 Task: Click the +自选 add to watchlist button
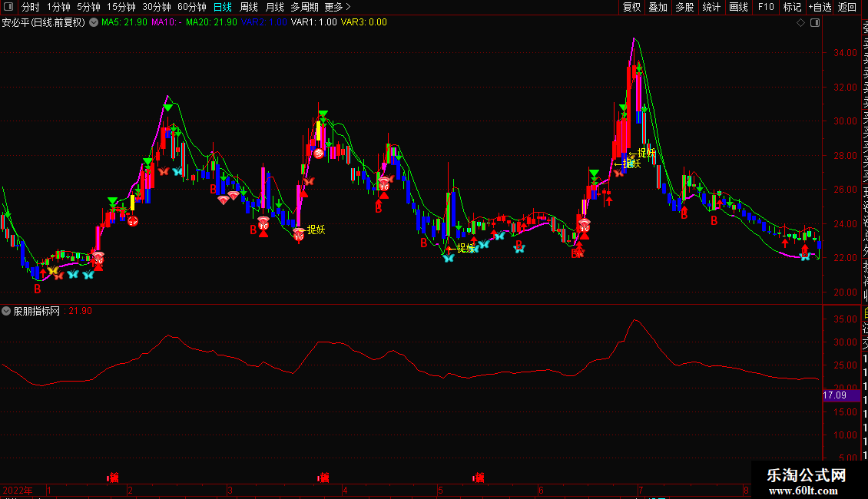click(820, 7)
